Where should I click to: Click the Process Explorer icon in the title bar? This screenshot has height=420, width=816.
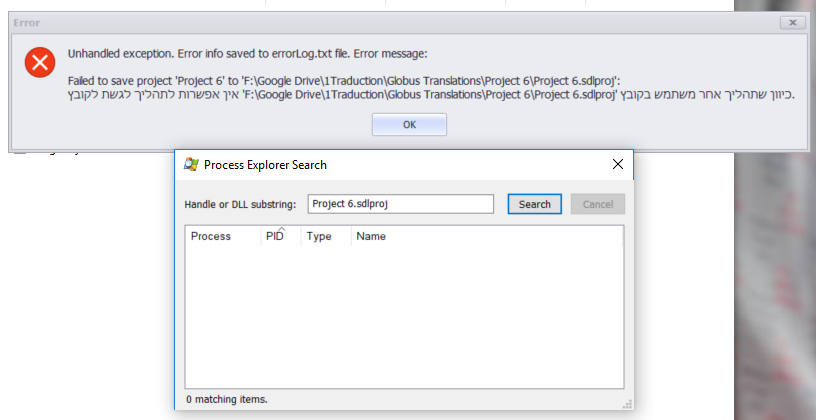(191, 164)
